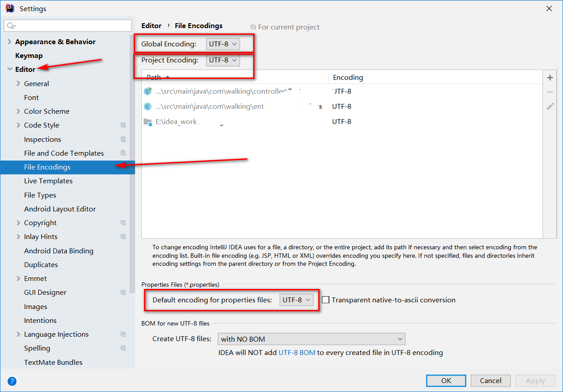Open the Project Encoding dropdown

223,60
